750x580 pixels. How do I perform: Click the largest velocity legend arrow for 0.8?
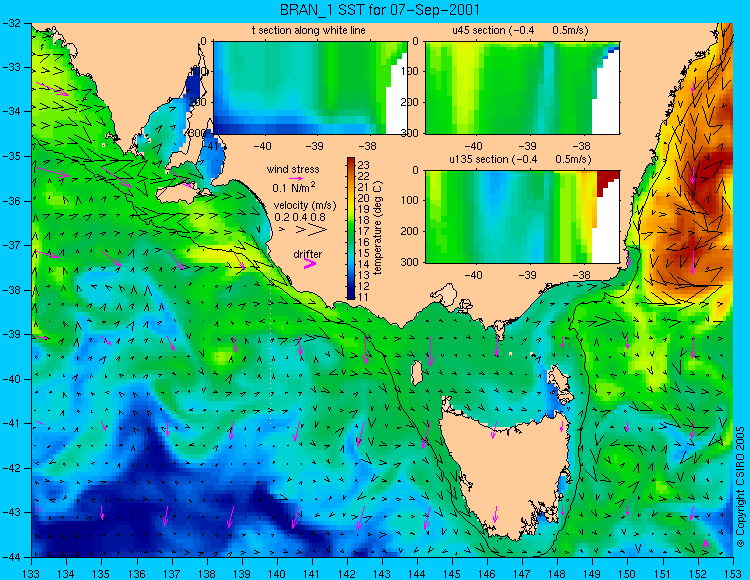coord(318,230)
